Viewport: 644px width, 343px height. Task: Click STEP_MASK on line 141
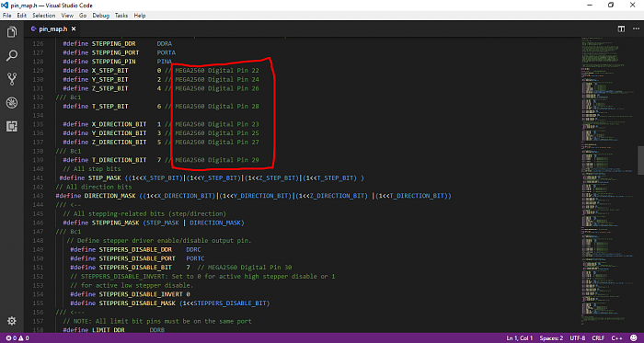(x=104, y=178)
